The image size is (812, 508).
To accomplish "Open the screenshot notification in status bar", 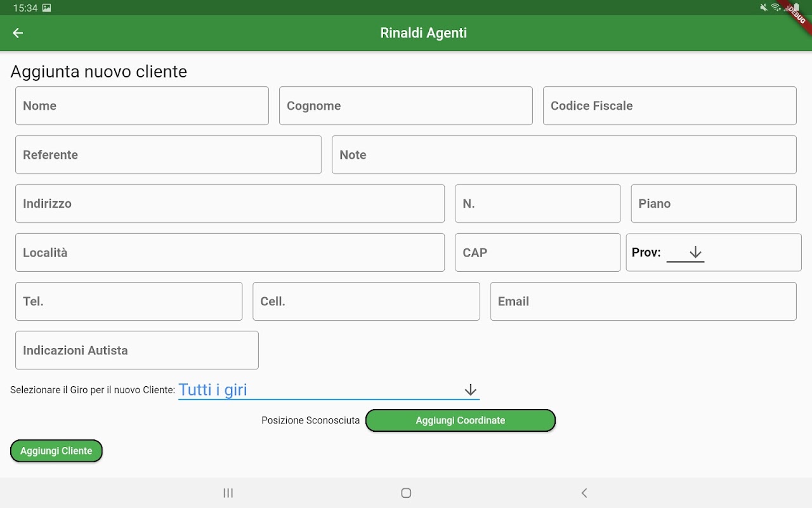I will (x=46, y=8).
